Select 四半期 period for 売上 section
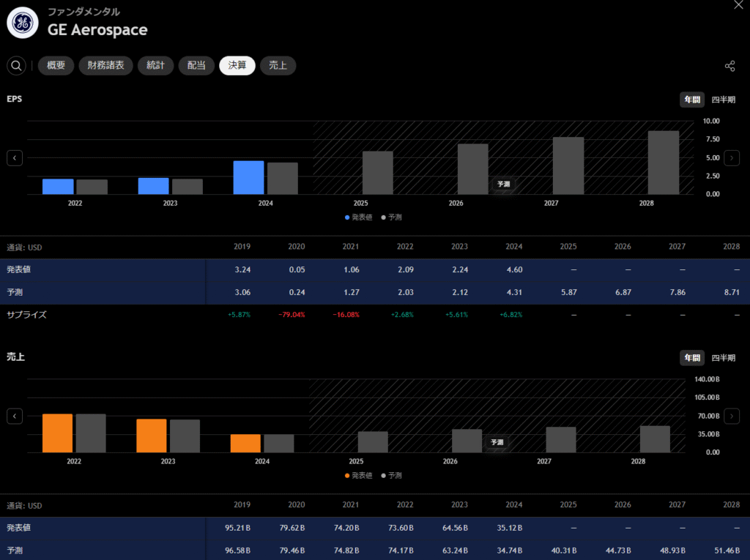The image size is (750, 560). pyautogui.click(x=723, y=358)
